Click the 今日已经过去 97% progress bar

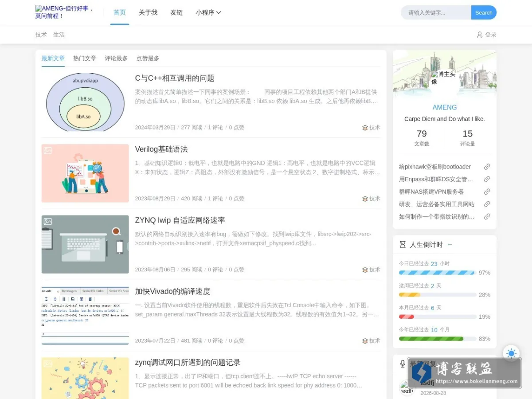tap(438, 273)
